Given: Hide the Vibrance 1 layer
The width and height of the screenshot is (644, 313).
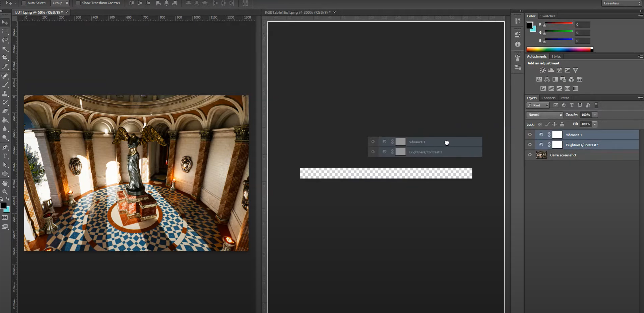Looking at the screenshot, I should pos(530,135).
